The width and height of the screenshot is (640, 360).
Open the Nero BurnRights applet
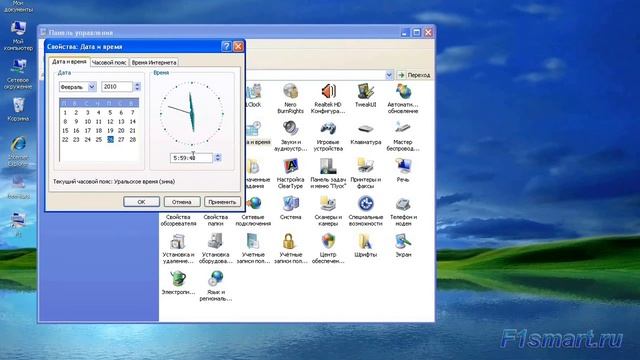tap(290, 98)
